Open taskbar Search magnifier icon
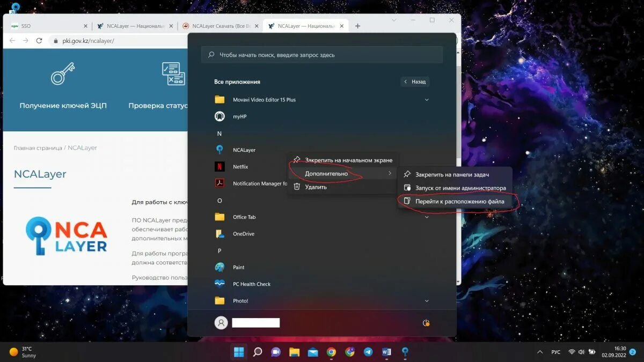 [258, 352]
